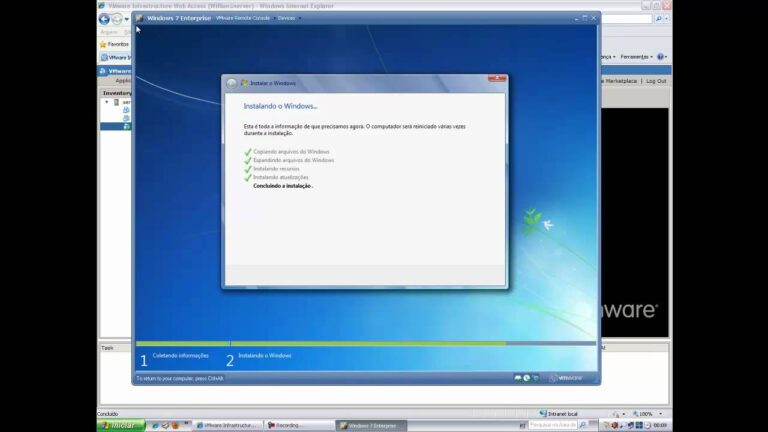Click the back circle button in Instalar o Windows dialog
This screenshot has height=432, width=768.
coord(232,83)
